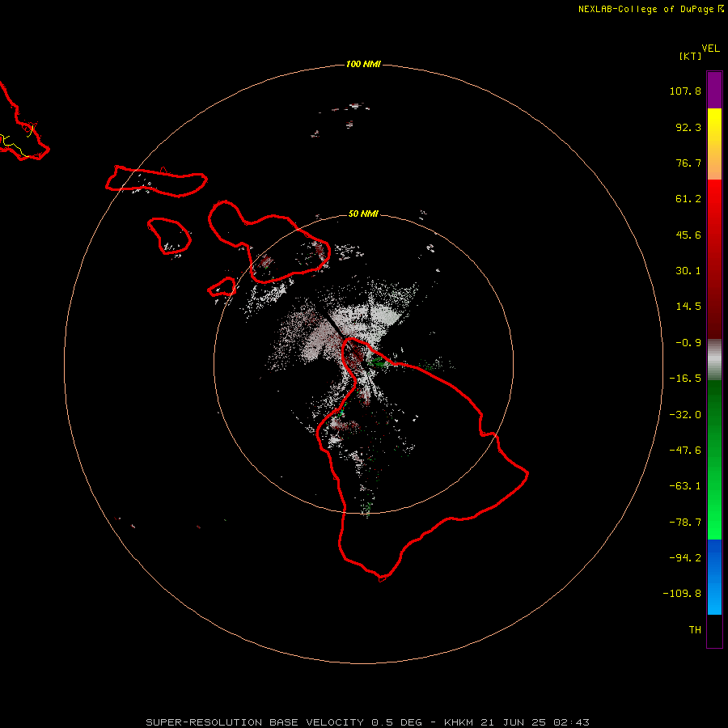The height and width of the screenshot is (728, 728).
Task: Pick the black TH segment of the scale
Action: 714,630
